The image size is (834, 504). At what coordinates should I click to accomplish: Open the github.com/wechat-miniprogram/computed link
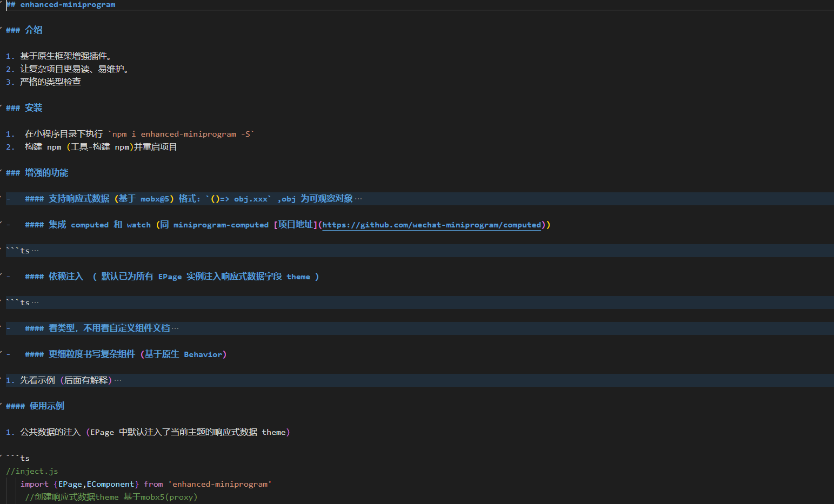(432, 225)
